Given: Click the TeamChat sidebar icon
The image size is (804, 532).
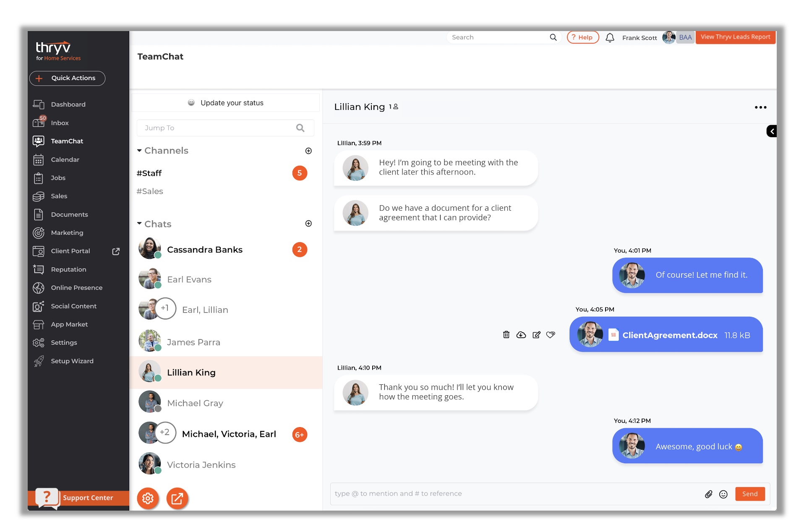Looking at the screenshot, I should pyautogui.click(x=39, y=141).
